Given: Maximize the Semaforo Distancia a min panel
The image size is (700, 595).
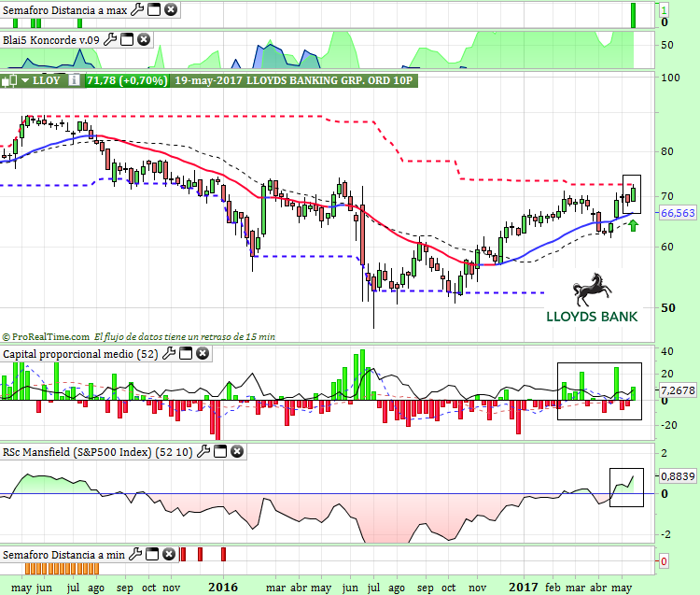Looking at the screenshot, I should (152, 554).
